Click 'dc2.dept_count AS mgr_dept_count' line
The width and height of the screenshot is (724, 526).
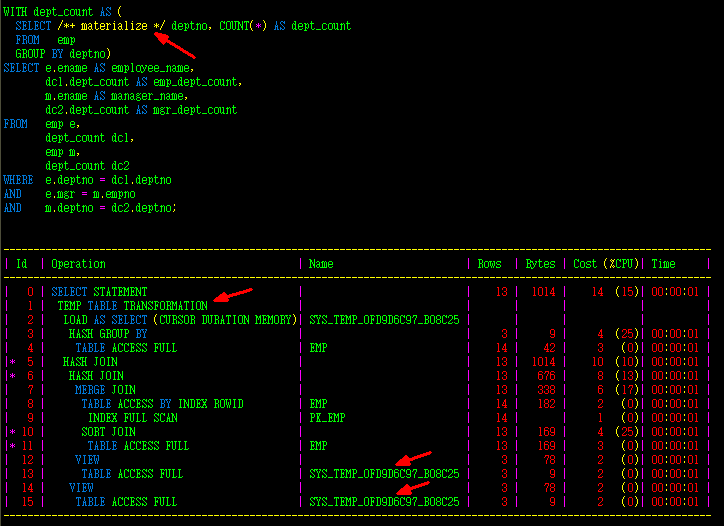coord(141,110)
